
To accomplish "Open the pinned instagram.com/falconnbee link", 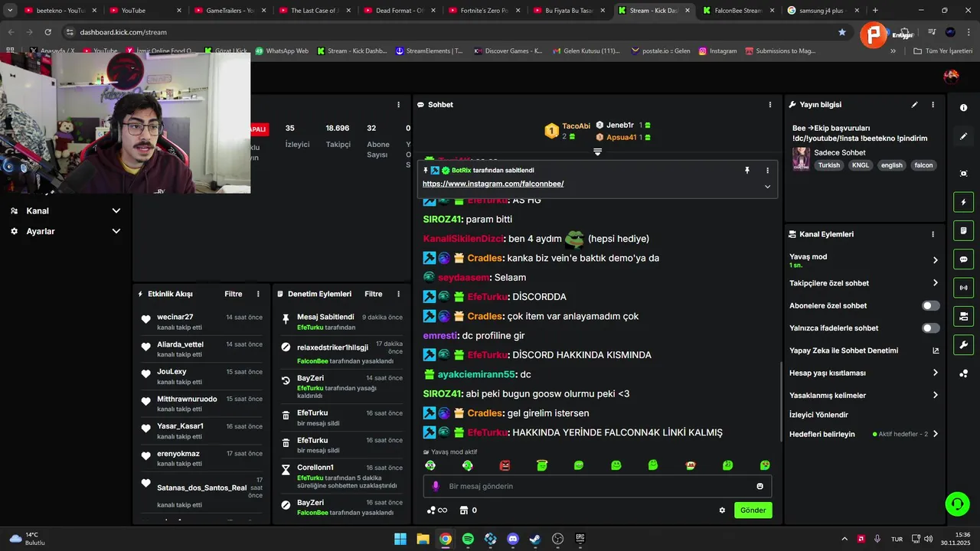I will pos(493,184).
